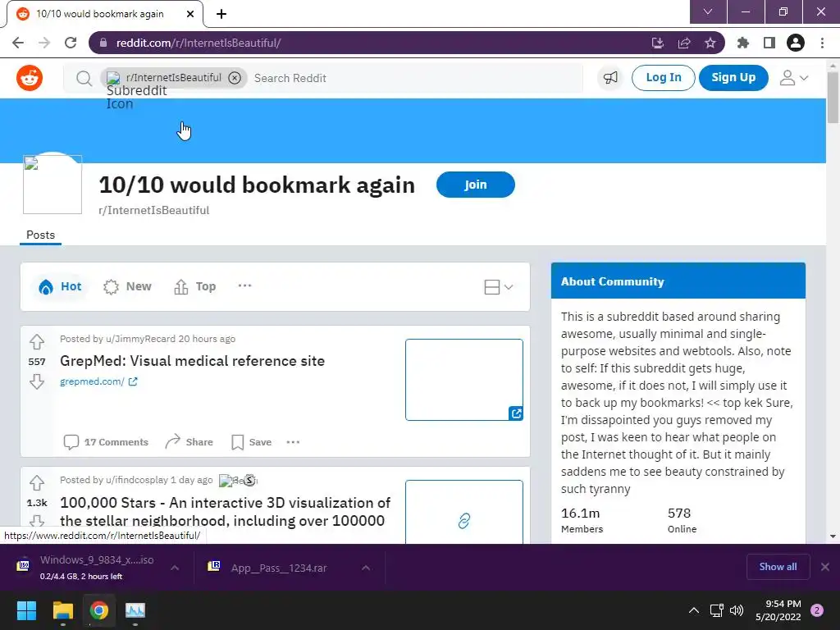Click the Reddit snoo home logo
840x630 pixels.
click(x=30, y=78)
